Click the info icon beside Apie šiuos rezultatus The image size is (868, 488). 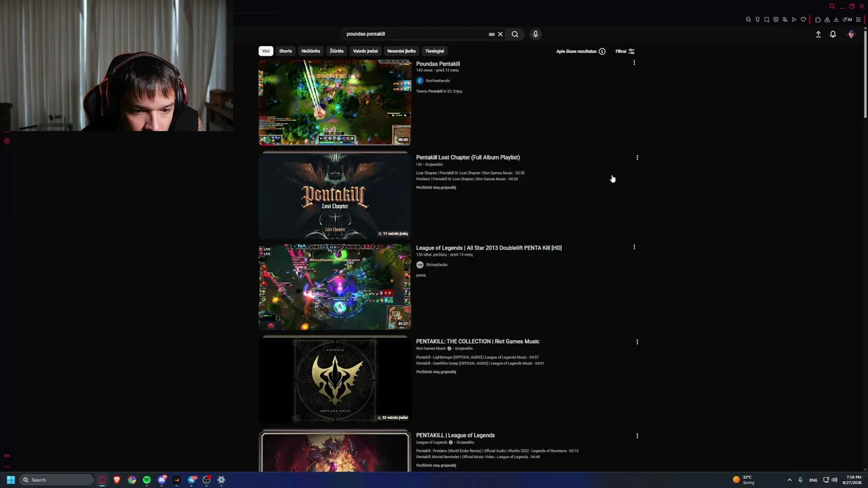point(601,52)
